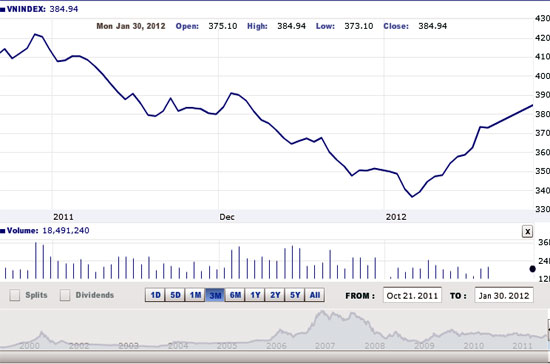
Task: Click the High: 384.94 value
Action: (x=276, y=26)
